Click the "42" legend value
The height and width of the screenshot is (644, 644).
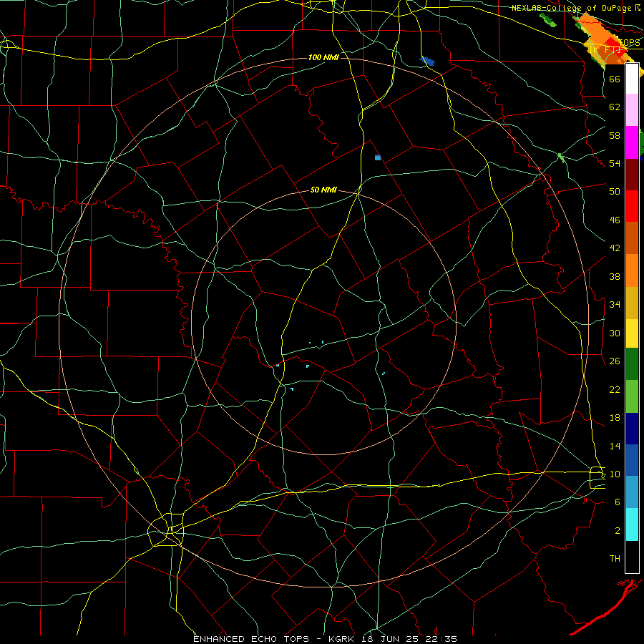tap(615, 248)
